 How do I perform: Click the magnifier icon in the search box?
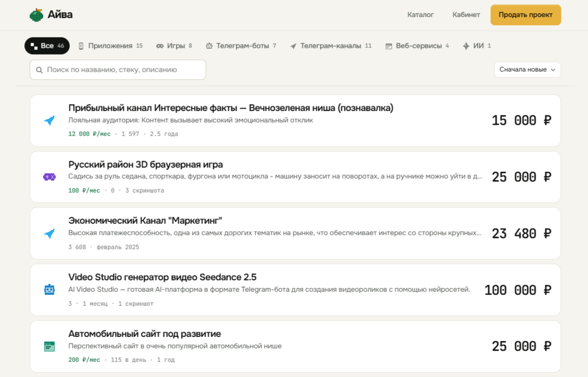39,70
